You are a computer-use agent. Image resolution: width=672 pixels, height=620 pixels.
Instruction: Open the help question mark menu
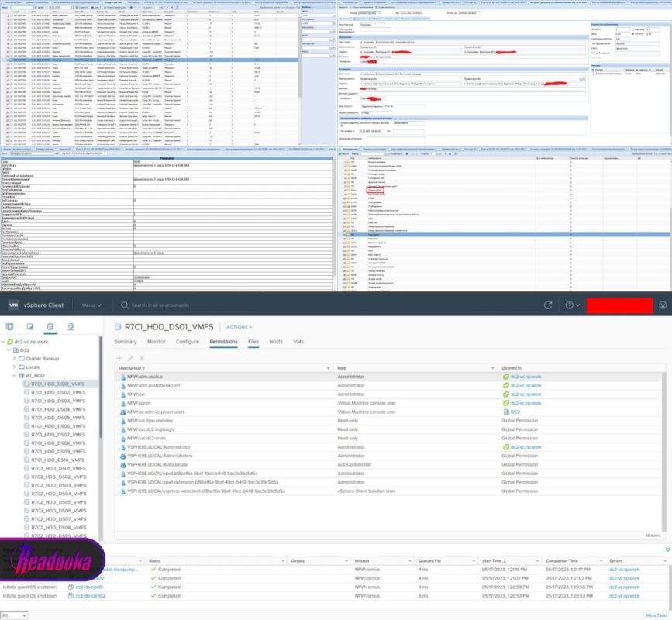click(x=572, y=305)
